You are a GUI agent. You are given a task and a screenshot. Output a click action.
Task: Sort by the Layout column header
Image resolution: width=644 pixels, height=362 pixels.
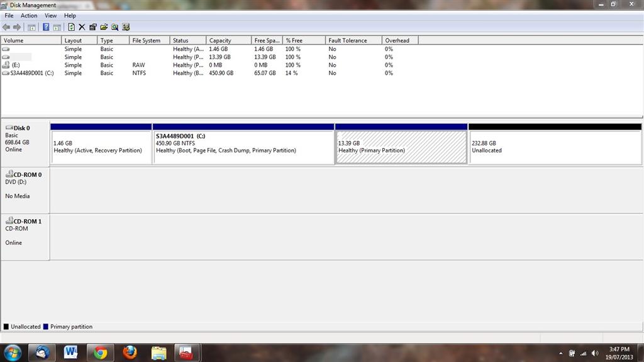(79, 40)
